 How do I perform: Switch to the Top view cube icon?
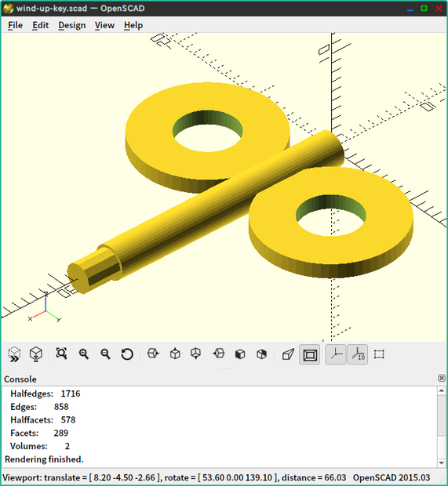click(x=175, y=354)
